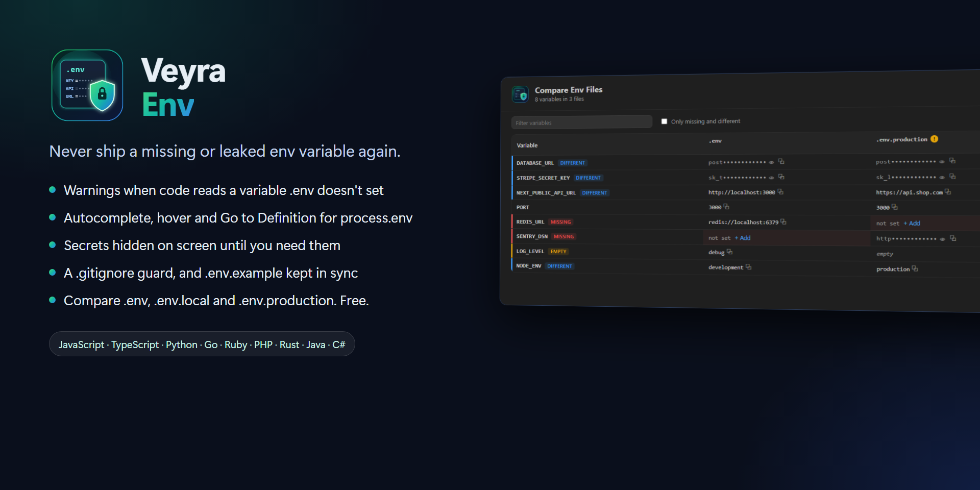
Task: Reveal DATABASE_URL secret in .env.production column
Action: (942, 161)
